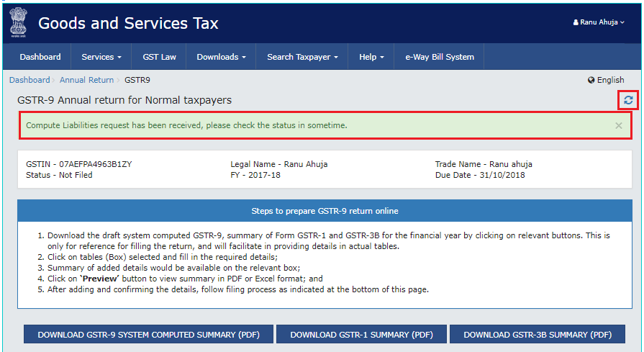Screen dimensions: 644x352
Task: Click the FY - 2017-18 text
Action: (x=255, y=175)
